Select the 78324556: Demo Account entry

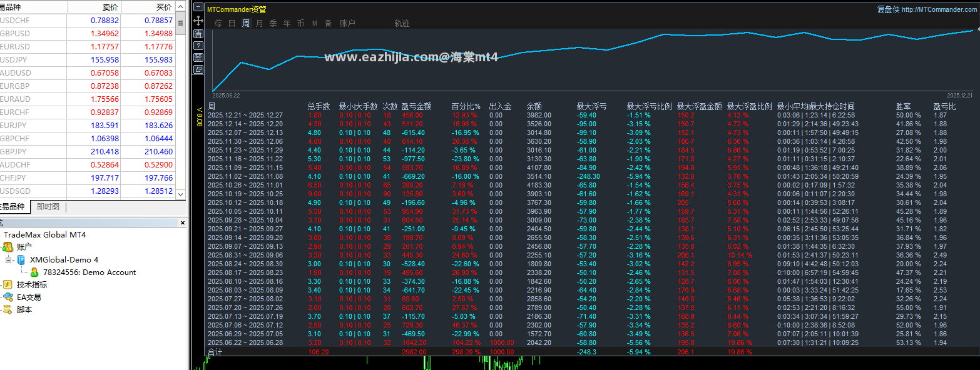[89, 272]
